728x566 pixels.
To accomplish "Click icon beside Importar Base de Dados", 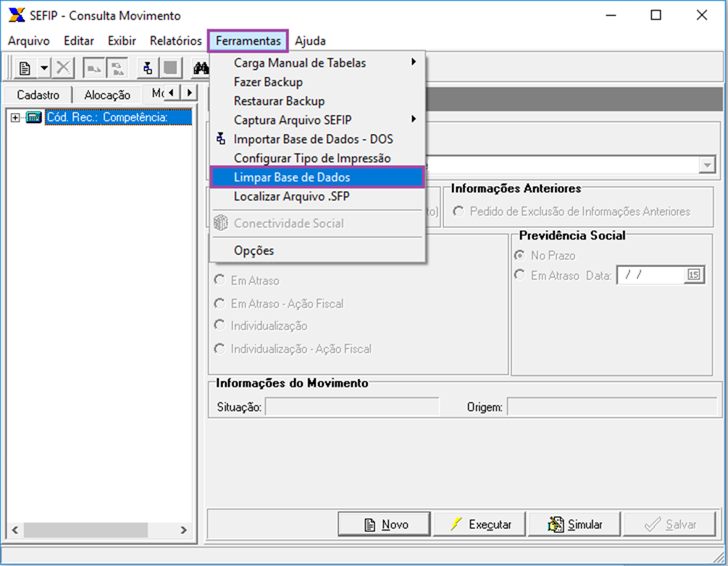I will [221, 139].
